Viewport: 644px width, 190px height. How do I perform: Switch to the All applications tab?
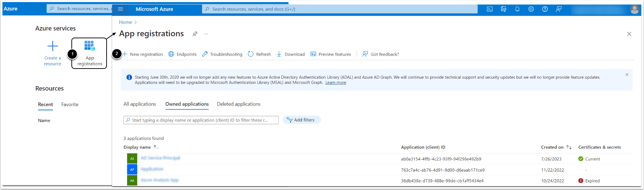point(140,104)
